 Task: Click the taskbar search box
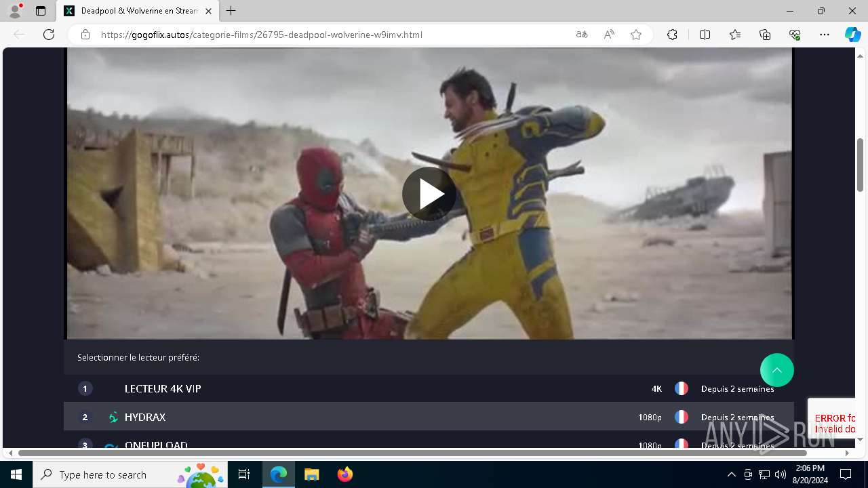click(131, 474)
